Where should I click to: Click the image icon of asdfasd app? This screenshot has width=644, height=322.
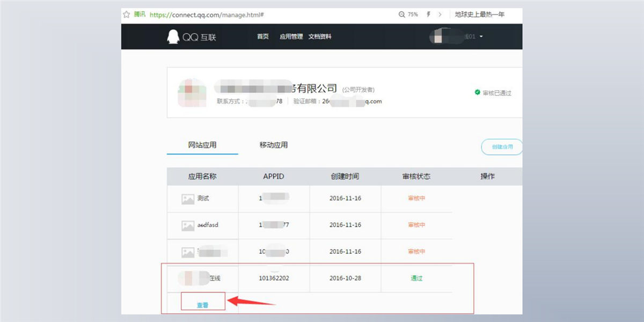[x=188, y=225]
